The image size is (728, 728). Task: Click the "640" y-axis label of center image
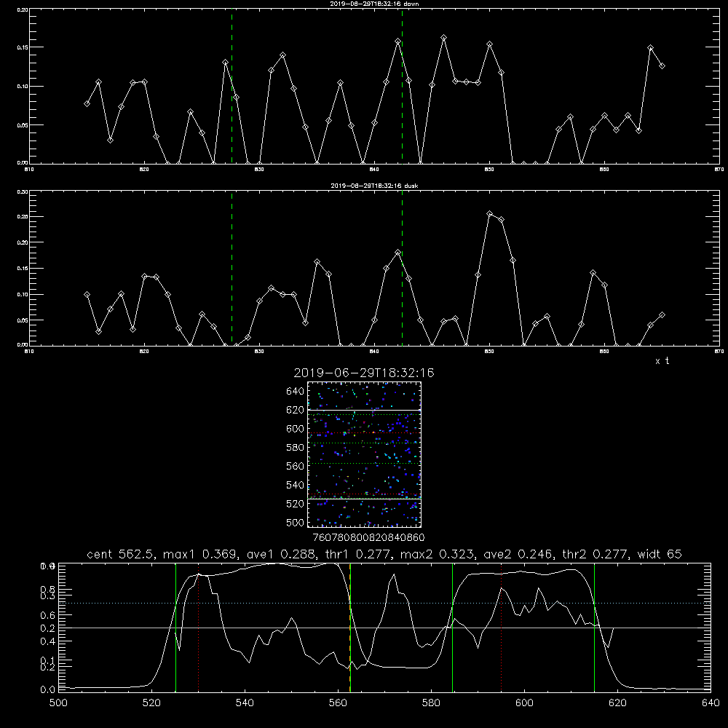tap(295, 391)
